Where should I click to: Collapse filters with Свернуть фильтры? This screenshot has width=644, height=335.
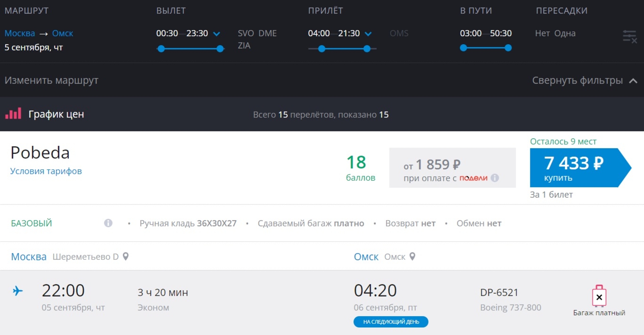[584, 80]
